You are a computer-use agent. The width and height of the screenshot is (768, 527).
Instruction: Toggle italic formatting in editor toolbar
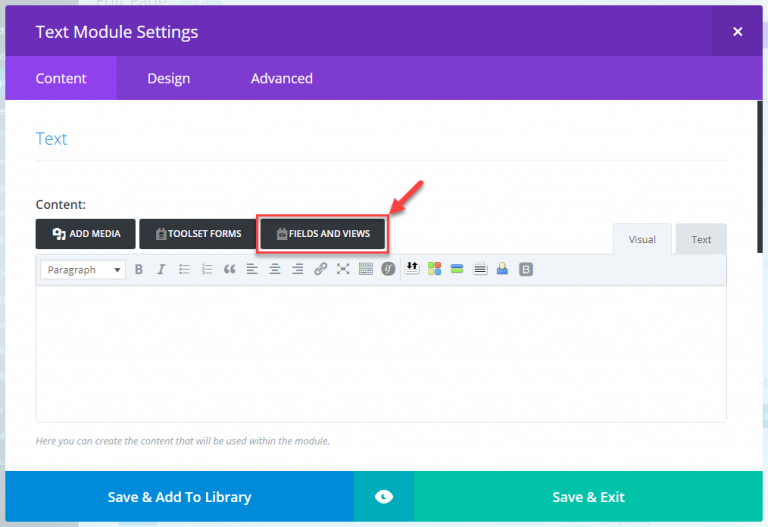point(161,269)
